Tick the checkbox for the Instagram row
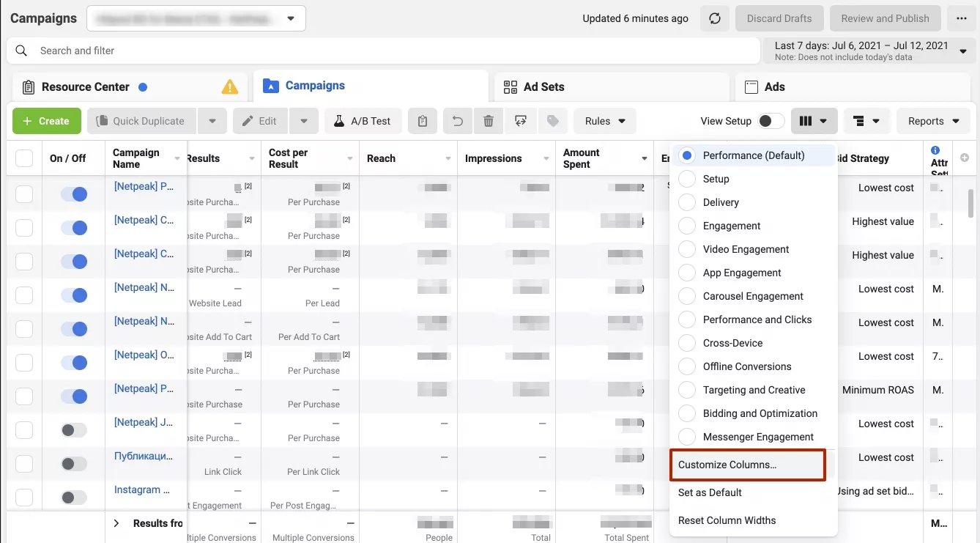The width and height of the screenshot is (980, 543). (24, 498)
